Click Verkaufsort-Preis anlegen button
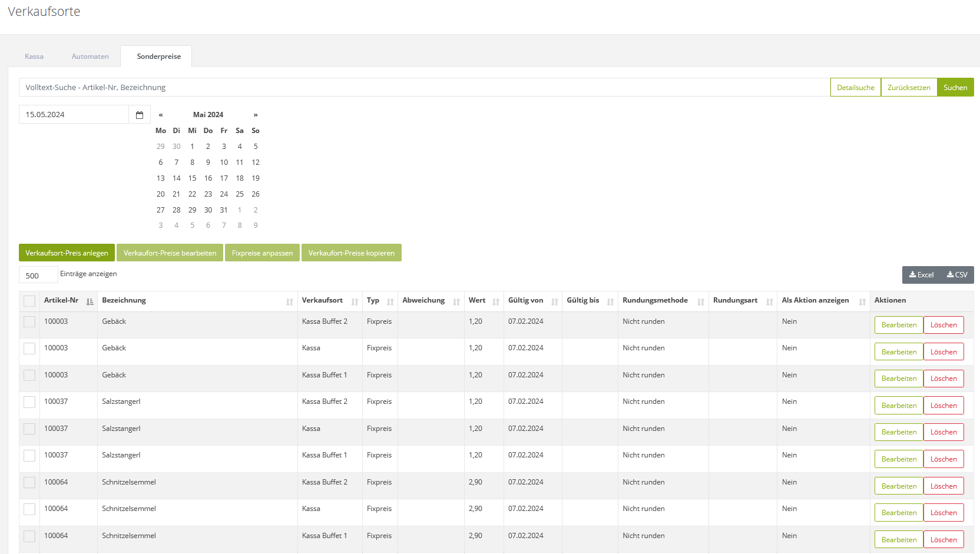980x554 pixels. pyautogui.click(x=67, y=253)
